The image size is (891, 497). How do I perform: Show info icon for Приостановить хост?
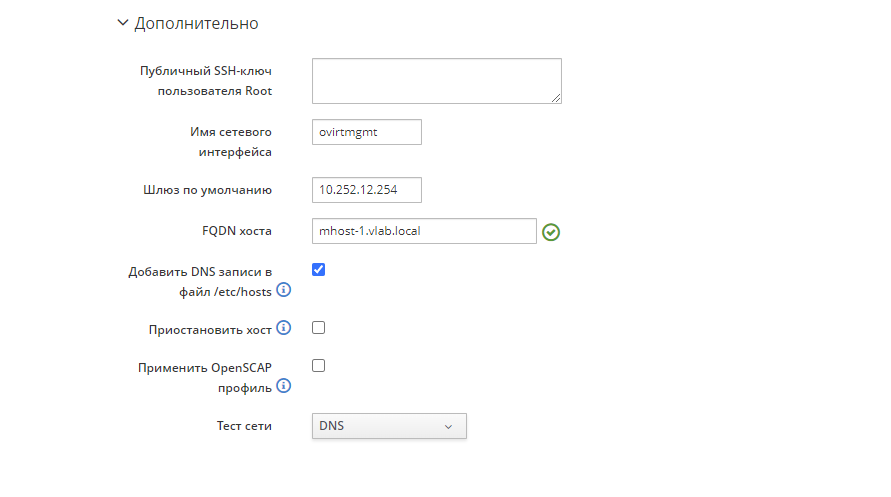[x=284, y=328]
